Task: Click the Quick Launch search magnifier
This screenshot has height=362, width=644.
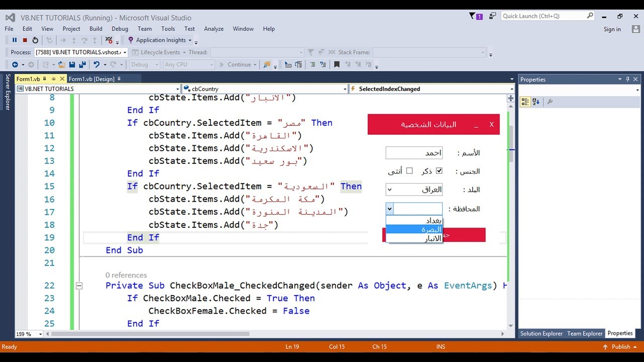Action: [x=590, y=16]
